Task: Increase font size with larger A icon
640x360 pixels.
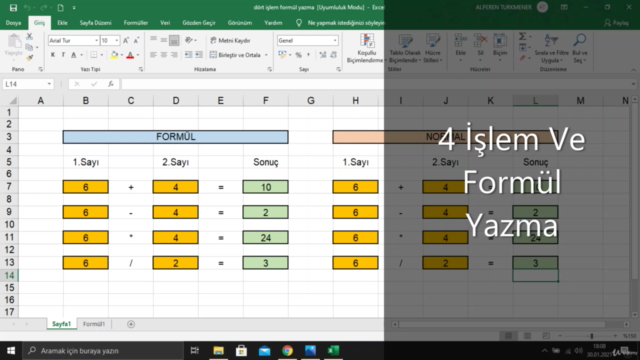Action: click(x=126, y=40)
